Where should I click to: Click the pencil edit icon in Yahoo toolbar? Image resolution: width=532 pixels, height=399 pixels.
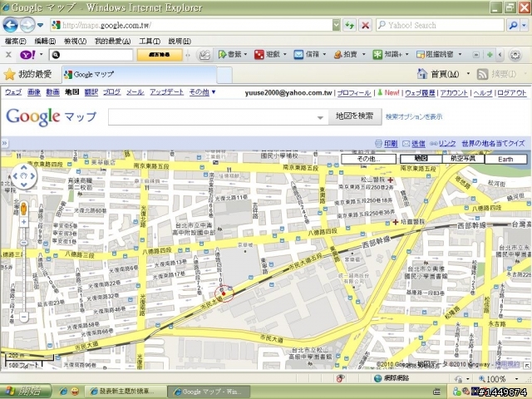coord(204,55)
